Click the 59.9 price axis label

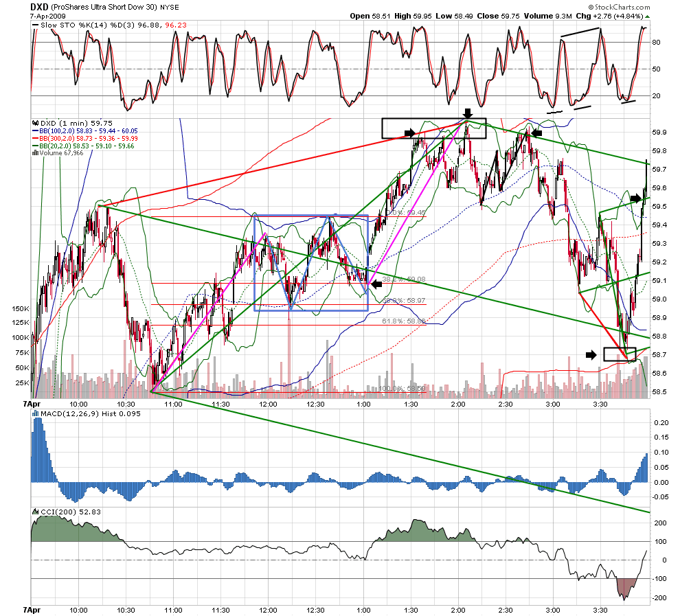pos(659,133)
